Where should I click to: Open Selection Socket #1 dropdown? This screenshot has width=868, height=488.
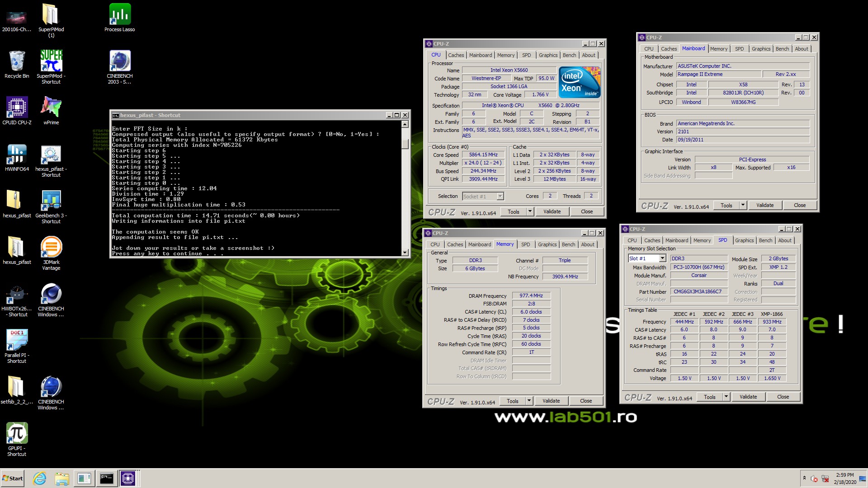click(482, 196)
